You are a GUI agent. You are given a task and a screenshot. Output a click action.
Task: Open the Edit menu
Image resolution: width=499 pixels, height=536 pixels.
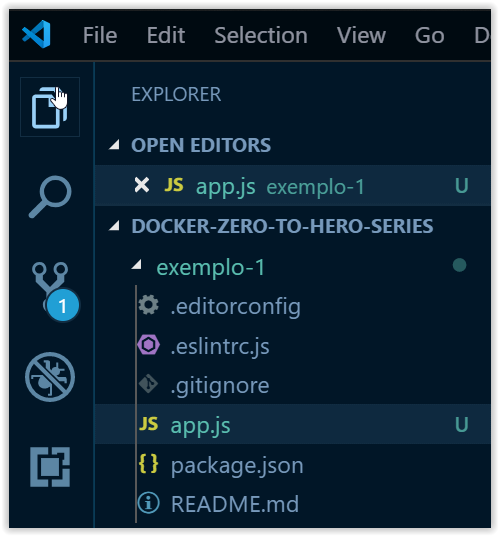[x=166, y=35]
